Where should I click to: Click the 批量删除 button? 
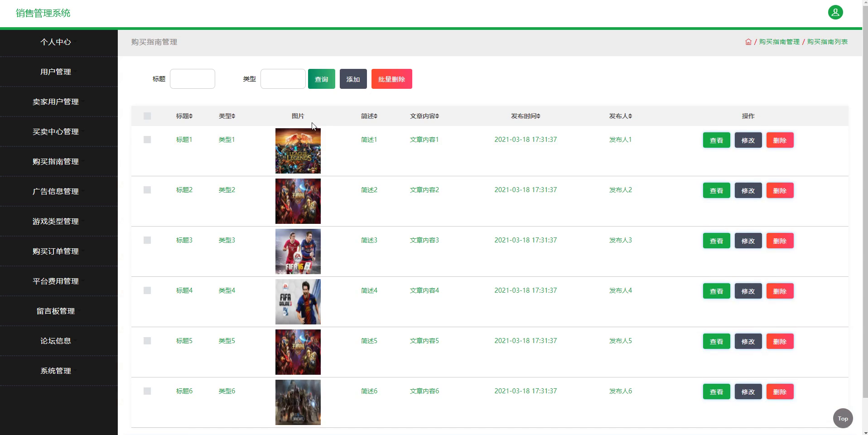click(392, 79)
